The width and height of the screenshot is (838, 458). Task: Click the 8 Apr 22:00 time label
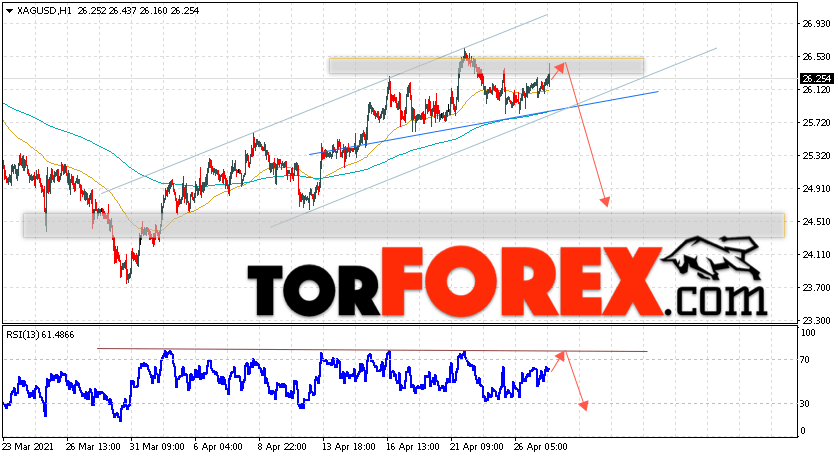tap(282, 446)
